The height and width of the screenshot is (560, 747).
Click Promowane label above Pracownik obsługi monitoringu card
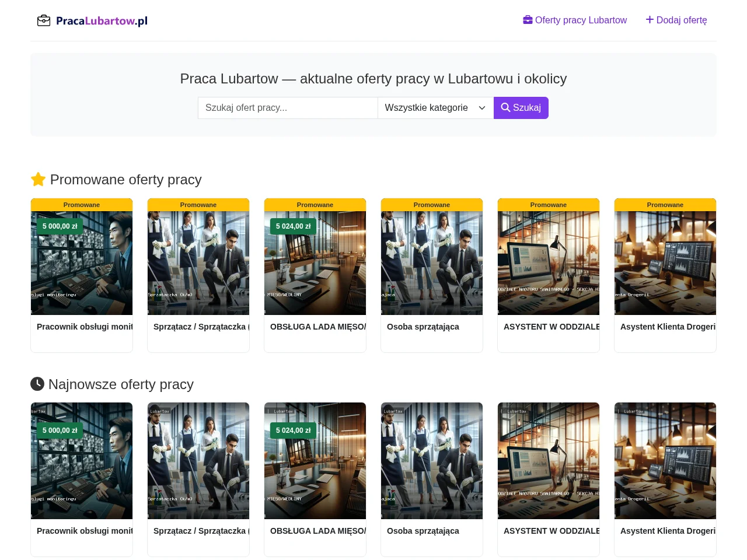pyautogui.click(x=82, y=205)
